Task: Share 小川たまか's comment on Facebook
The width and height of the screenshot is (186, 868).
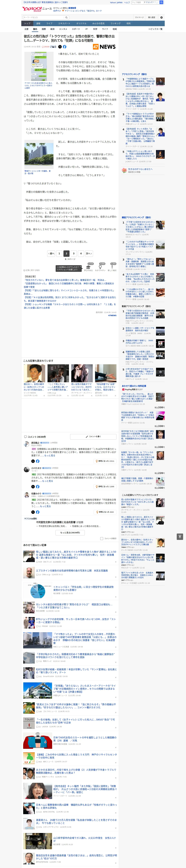Action: (38, 487)
